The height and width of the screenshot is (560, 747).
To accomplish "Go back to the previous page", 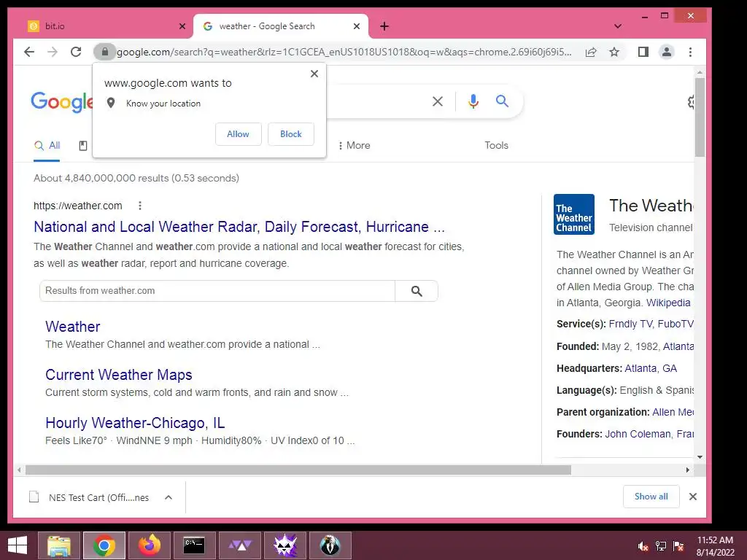I will pyautogui.click(x=29, y=52).
